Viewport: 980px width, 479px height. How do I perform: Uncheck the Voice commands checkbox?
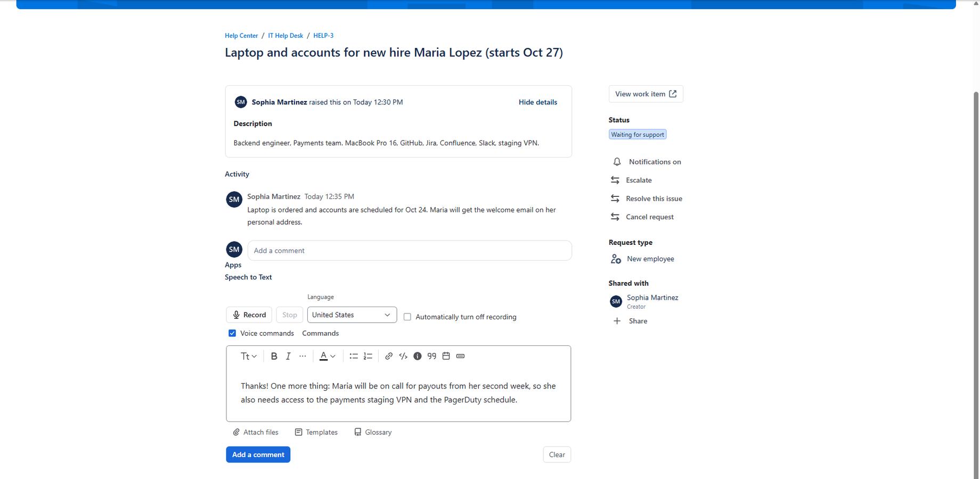(232, 333)
